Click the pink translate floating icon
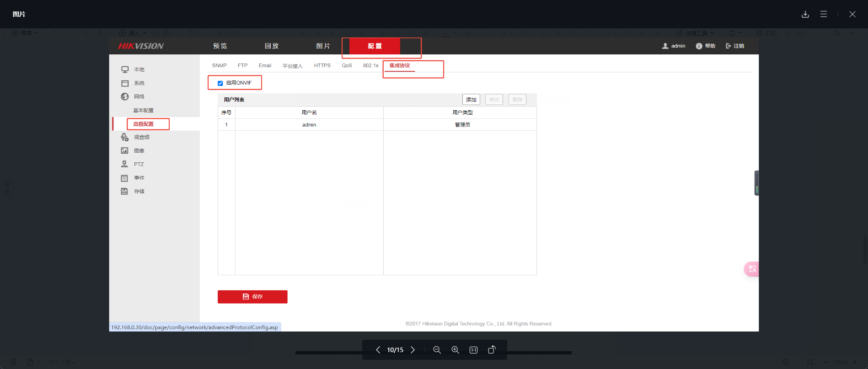The width and height of the screenshot is (868, 369). [x=752, y=269]
